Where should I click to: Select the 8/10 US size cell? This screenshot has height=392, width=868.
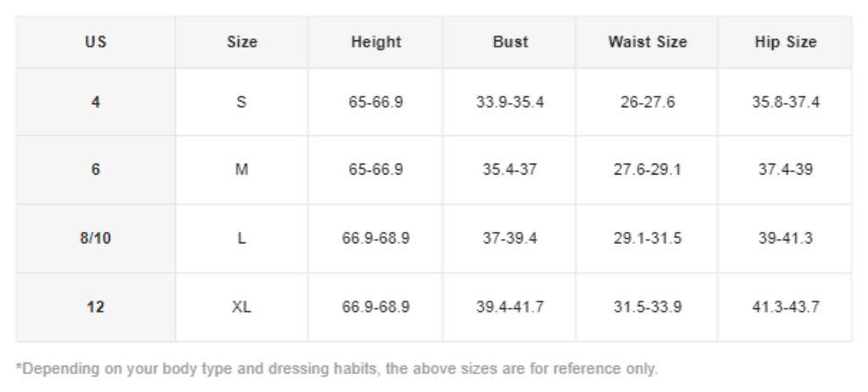point(96,239)
